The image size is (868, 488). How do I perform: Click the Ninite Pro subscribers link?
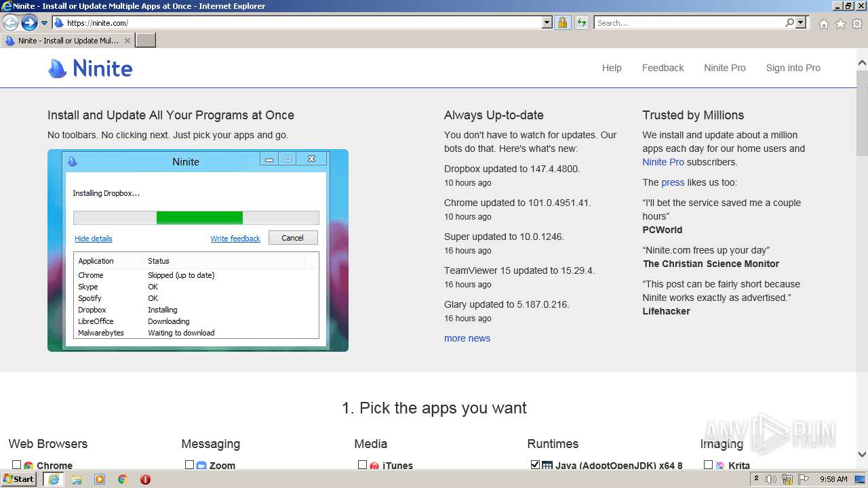(663, 162)
